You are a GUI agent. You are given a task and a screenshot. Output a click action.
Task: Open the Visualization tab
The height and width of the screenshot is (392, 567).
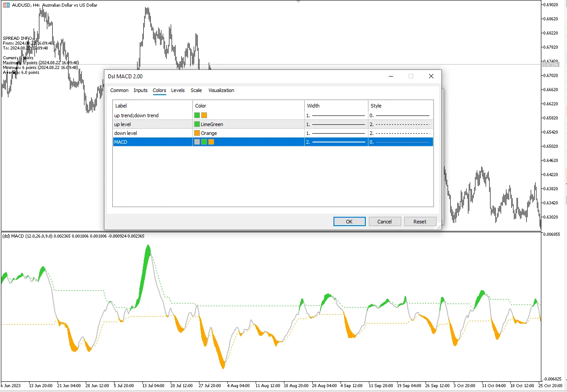click(x=221, y=90)
